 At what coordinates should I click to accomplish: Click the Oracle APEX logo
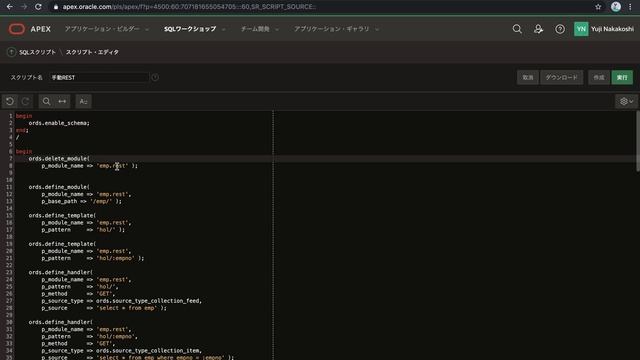coord(29,29)
